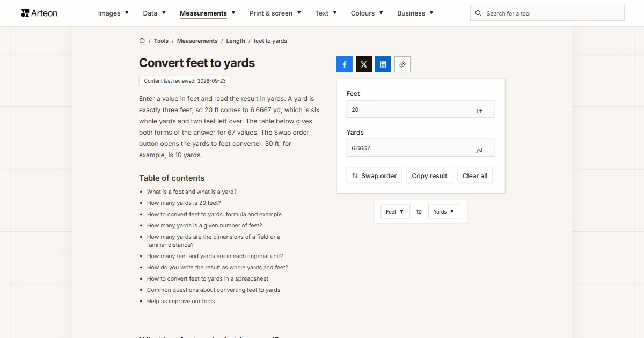The width and height of the screenshot is (644, 338).
Task: Click the Copy result button
Action: [x=429, y=175]
